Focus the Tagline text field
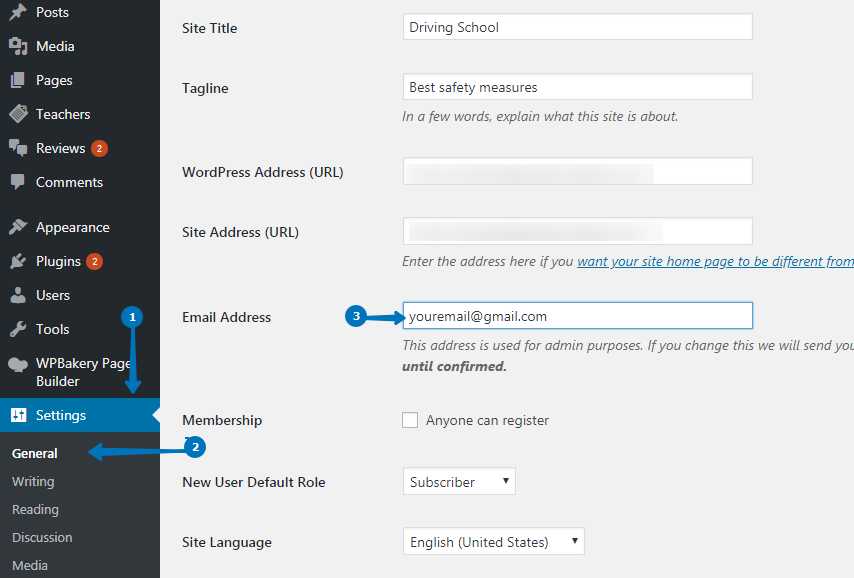The height and width of the screenshot is (578, 854). pyautogui.click(x=577, y=87)
